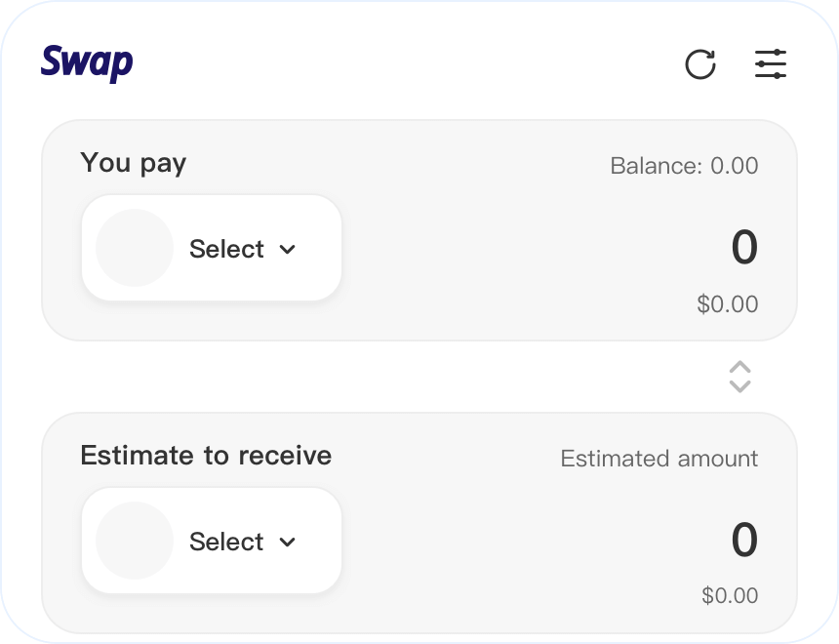Click the switch direction arrows icon

740,377
